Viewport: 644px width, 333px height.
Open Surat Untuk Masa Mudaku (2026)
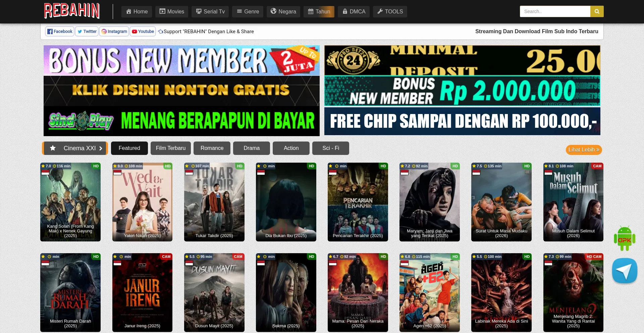coord(501,202)
